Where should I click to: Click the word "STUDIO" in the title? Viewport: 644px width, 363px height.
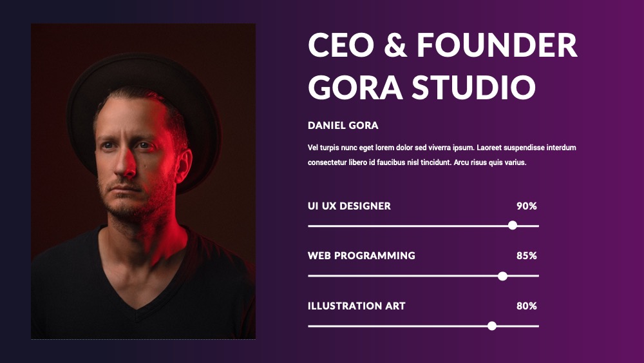[474, 87]
